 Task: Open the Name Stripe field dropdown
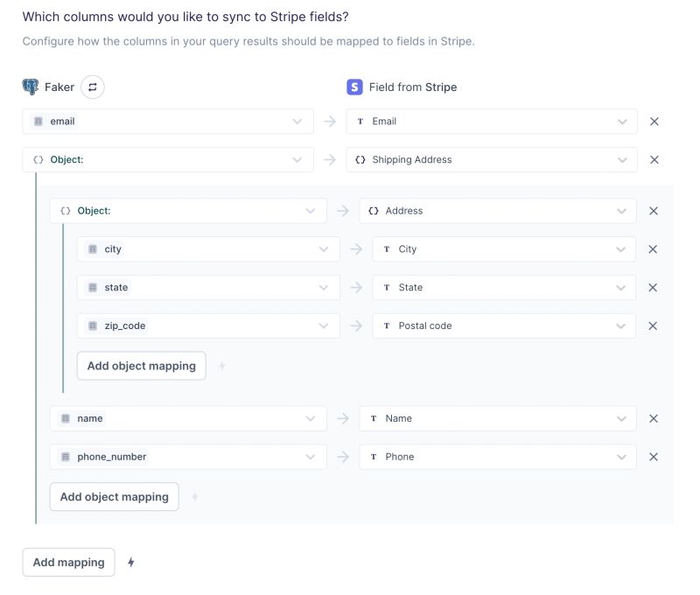pos(498,418)
